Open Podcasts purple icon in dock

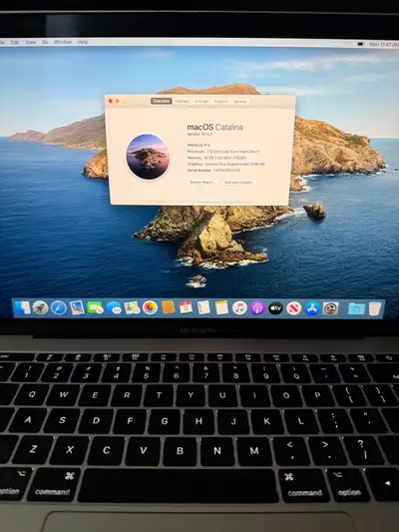pos(257,308)
